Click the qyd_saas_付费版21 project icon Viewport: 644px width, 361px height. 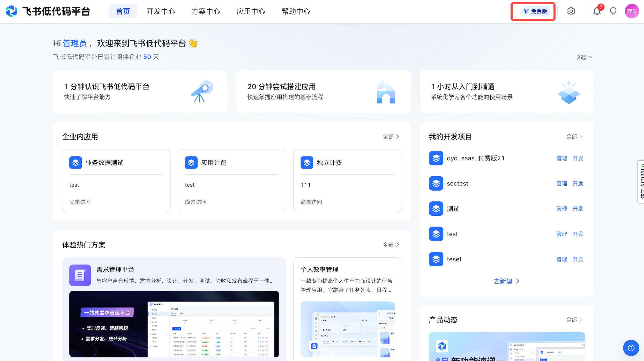point(436,158)
